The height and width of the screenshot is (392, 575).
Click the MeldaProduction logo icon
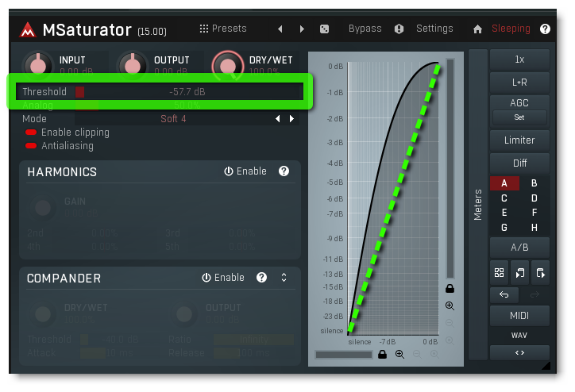pos(28,29)
